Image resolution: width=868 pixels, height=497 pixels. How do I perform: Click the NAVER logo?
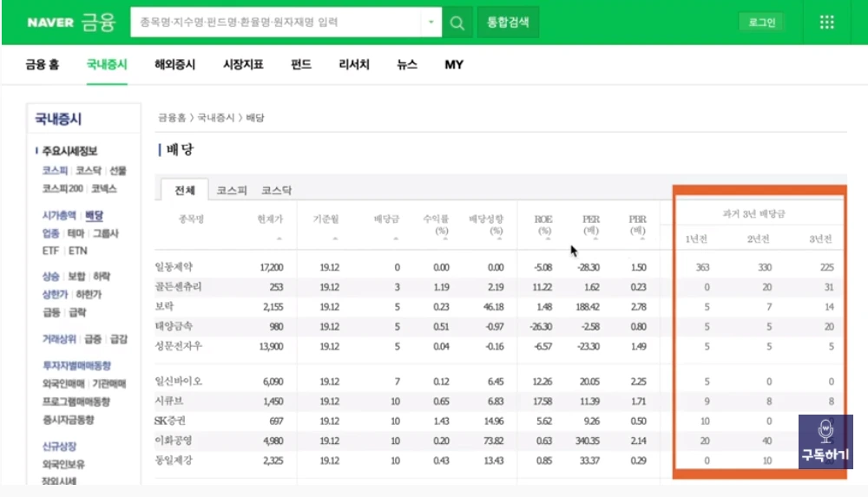[x=50, y=23]
